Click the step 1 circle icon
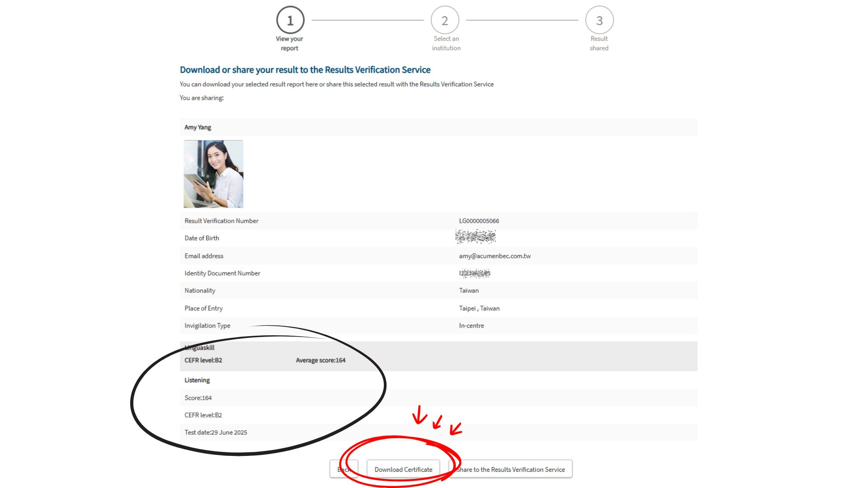Screen dimensions: 868x488 [x=290, y=20]
